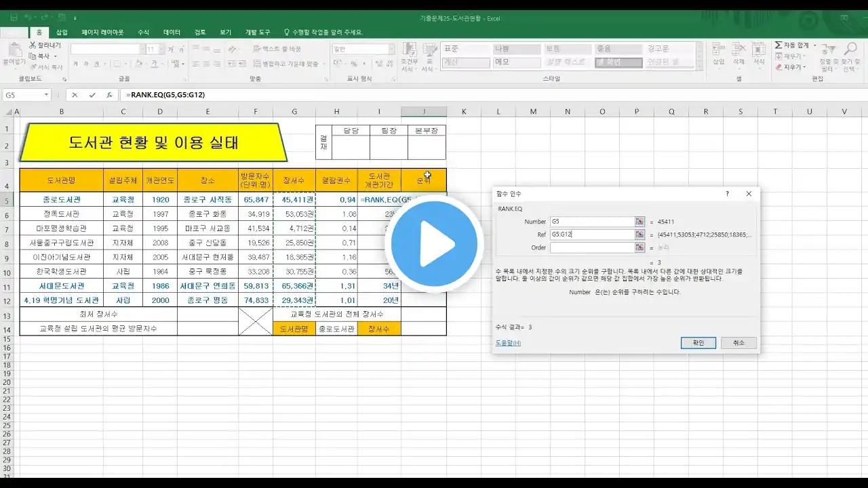Viewport: 868px width, 488px height.
Task: Click the 취소 (Cancel) button in dialog
Action: [738, 343]
